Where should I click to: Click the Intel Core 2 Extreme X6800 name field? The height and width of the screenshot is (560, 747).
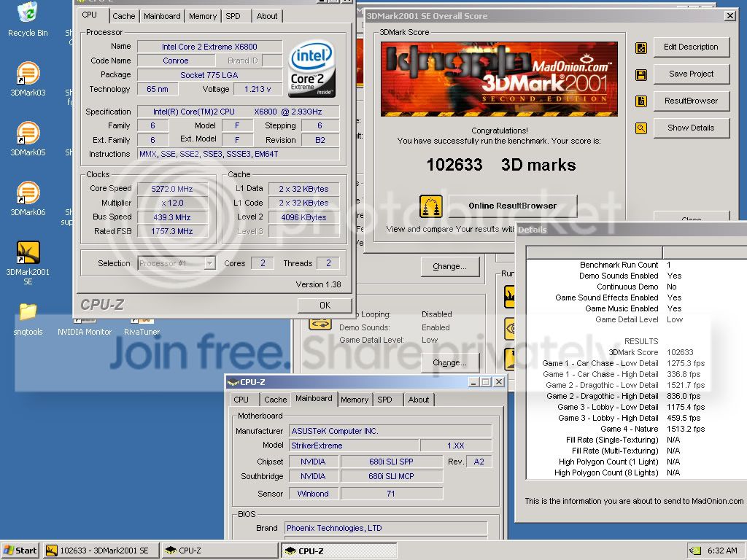point(209,47)
